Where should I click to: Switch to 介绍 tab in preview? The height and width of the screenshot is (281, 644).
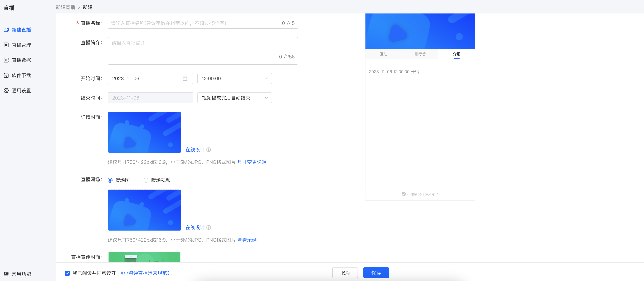tap(456, 54)
